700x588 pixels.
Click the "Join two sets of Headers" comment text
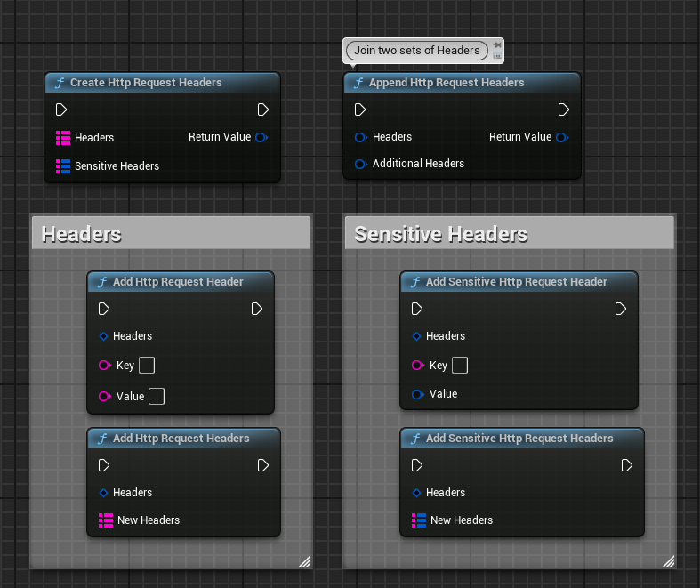[x=416, y=51]
